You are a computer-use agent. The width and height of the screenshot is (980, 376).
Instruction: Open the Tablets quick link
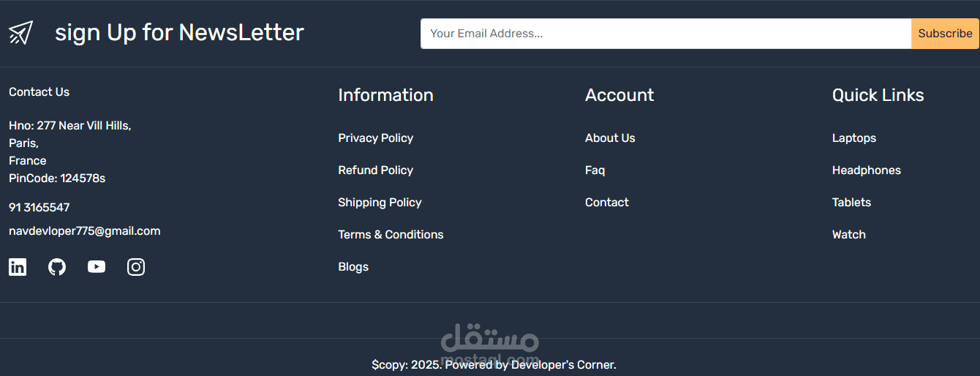tap(851, 203)
